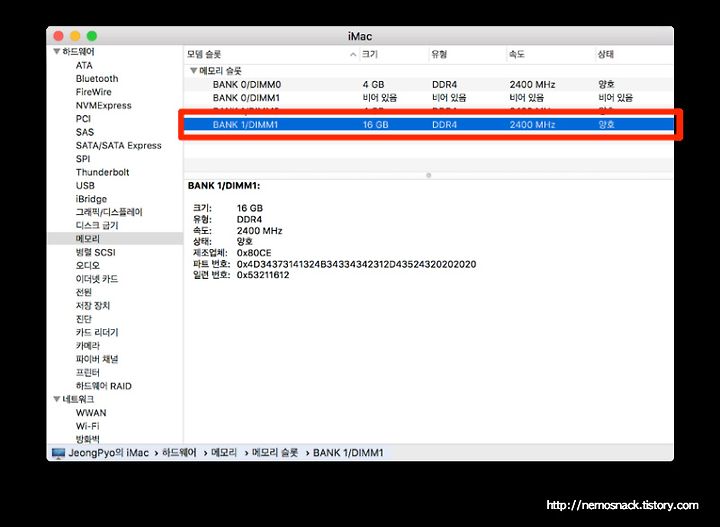Viewport: 720px width, 527px height.
Task: Show Thunderbolt information
Action: click(102, 172)
